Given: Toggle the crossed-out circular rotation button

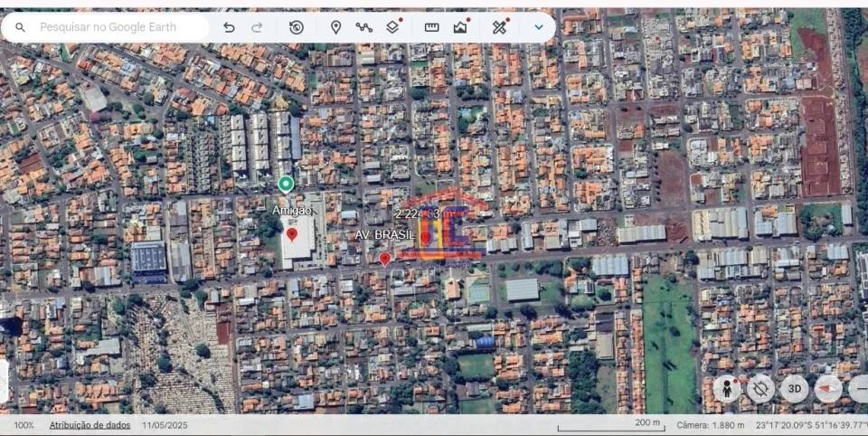Looking at the screenshot, I should point(760,389).
